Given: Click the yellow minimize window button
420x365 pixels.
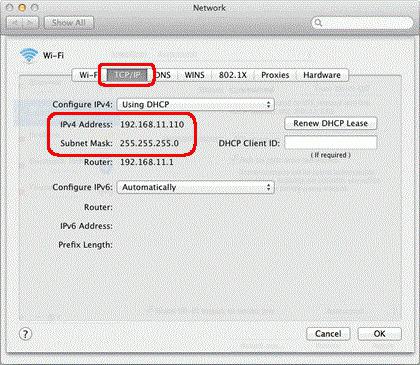Looking at the screenshot, I should click(22, 7).
